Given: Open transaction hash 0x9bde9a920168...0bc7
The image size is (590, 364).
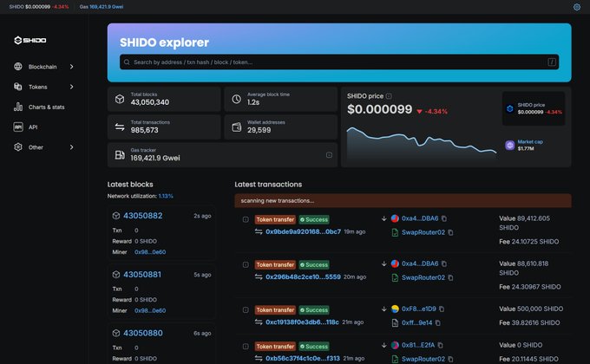Looking at the screenshot, I should (304, 231).
